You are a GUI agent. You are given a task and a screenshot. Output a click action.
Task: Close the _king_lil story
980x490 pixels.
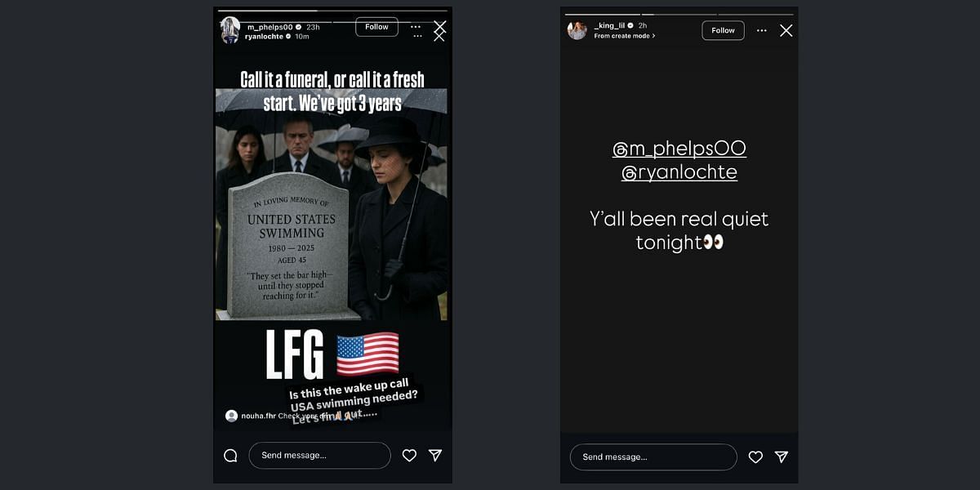click(786, 30)
